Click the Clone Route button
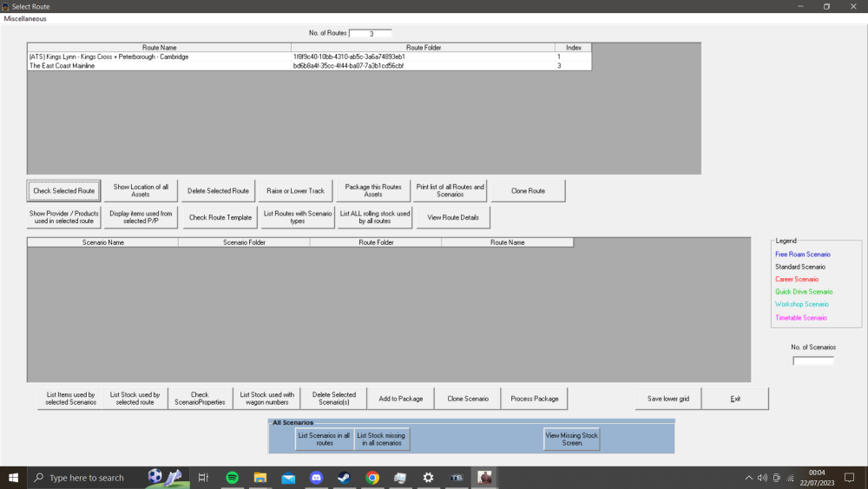The height and width of the screenshot is (489, 868). click(x=528, y=190)
